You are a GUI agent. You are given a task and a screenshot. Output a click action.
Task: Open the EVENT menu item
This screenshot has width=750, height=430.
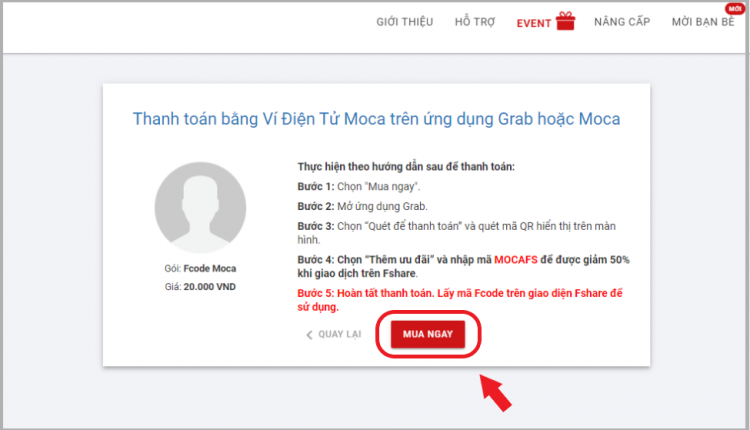(534, 23)
